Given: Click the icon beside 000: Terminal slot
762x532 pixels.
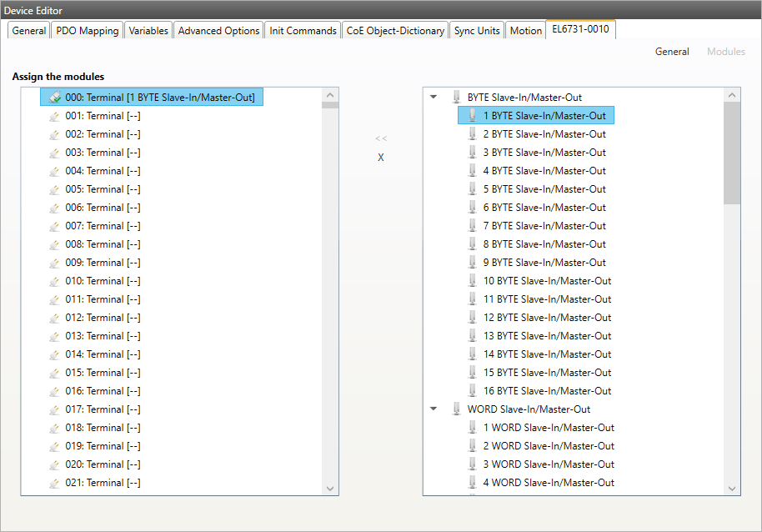Looking at the screenshot, I should [55, 98].
